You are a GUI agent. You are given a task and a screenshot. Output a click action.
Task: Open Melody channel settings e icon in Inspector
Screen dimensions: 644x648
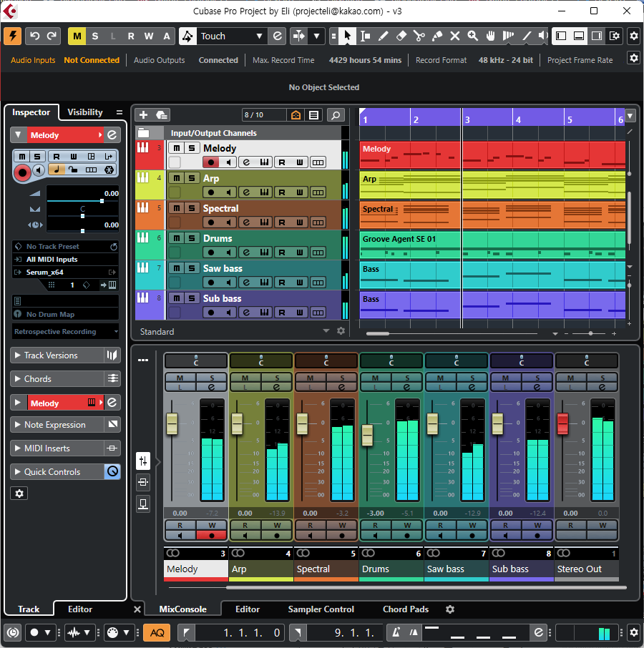112,135
